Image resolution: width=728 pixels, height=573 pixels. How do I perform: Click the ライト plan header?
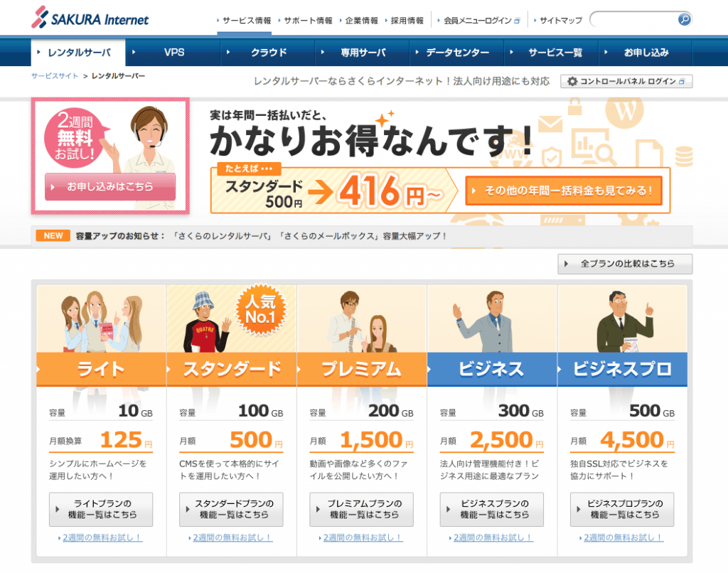pyautogui.click(x=101, y=369)
